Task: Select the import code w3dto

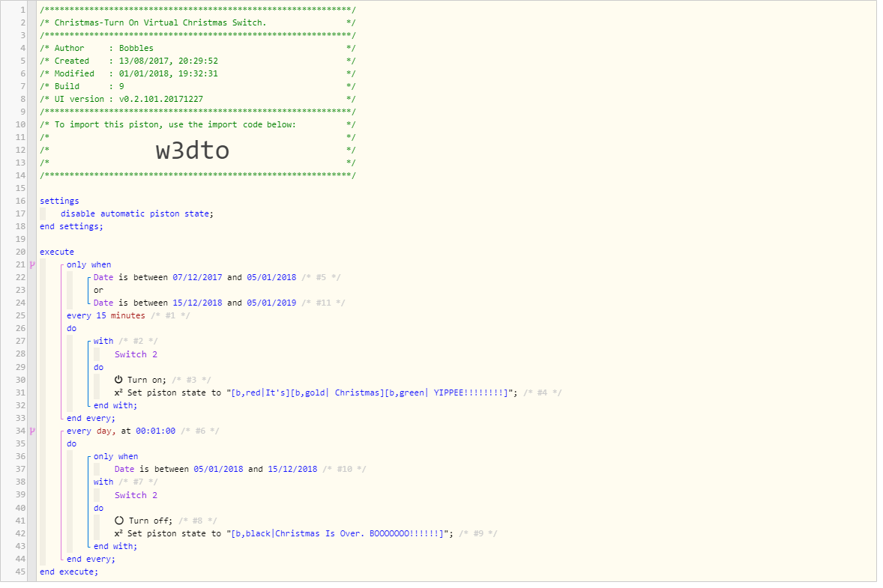Action: tap(193, 151)
